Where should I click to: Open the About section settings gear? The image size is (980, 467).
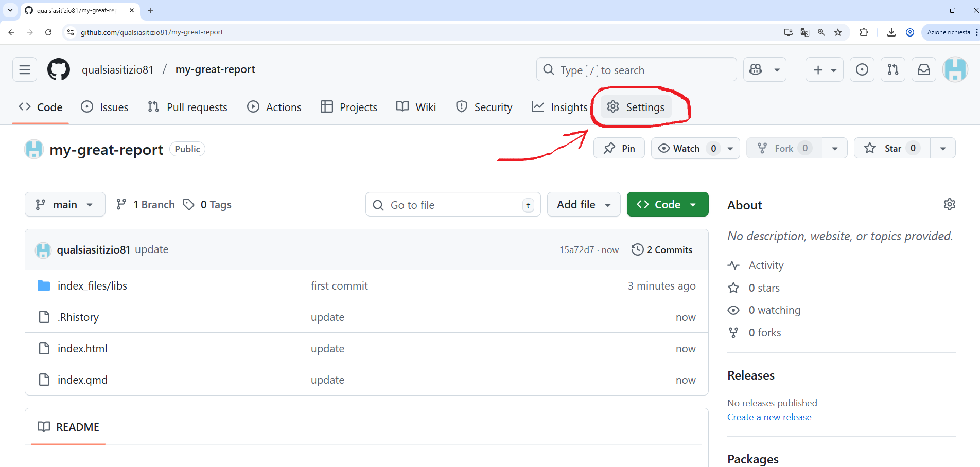coord(950,204)
